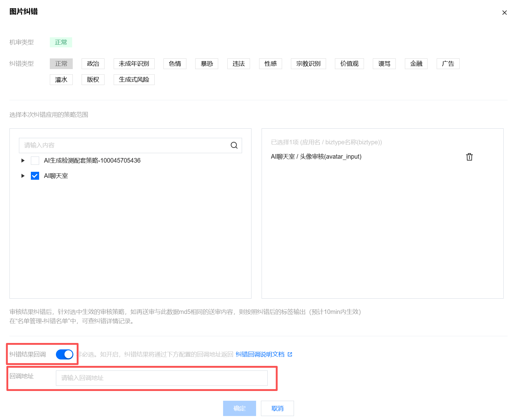Click the AI生成检测配套策略-100045705436 tree label
The height and width of the screenshot is (420, 514).
tap(92, 160)
